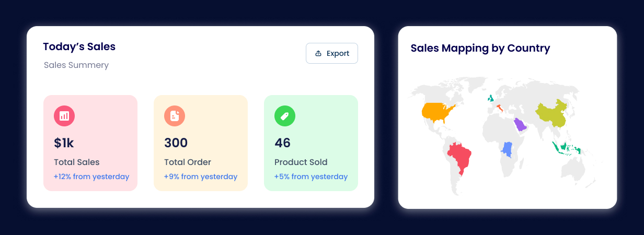The width and height of the screenshot is (644, 235).
Task: Select the purple Saudi Arabia region on map
Action: 521,125
